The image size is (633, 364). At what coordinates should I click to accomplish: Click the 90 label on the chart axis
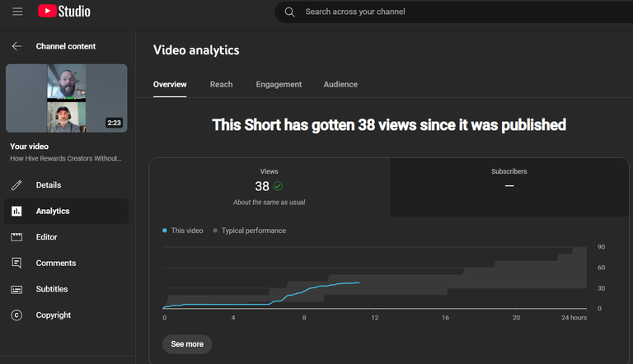coord(601,246)
